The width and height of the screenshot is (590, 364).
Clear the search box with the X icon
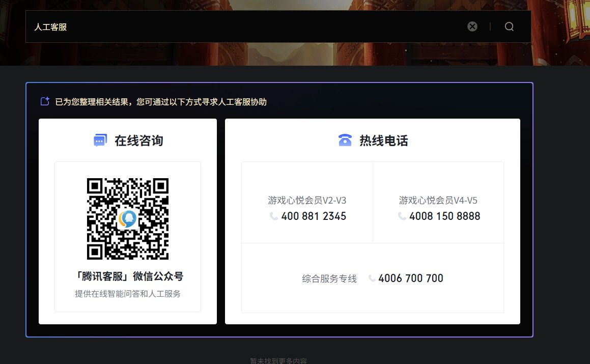coord(472,26)
